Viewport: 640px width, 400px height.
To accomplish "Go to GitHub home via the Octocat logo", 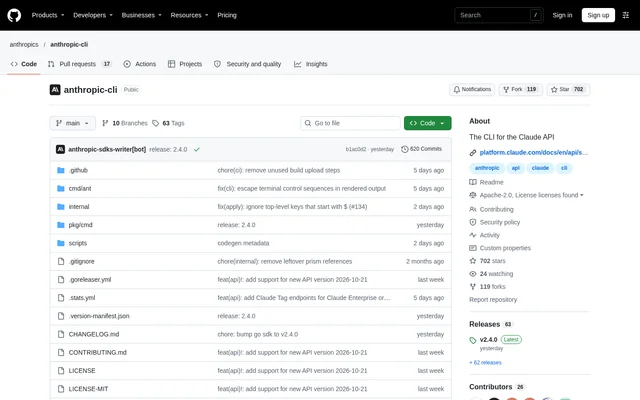I will (14, 15).
